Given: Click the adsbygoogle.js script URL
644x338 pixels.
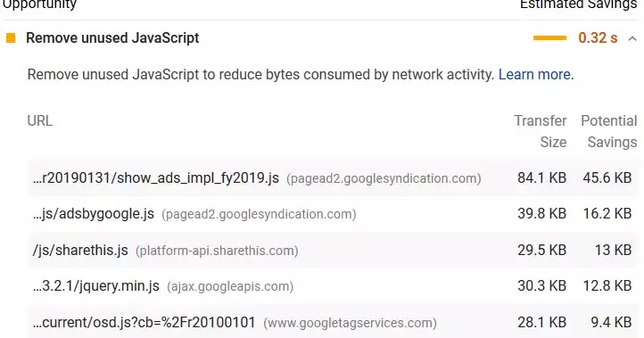Looking at the screenshot, I should pyautogui.click(x=94, y=214).
